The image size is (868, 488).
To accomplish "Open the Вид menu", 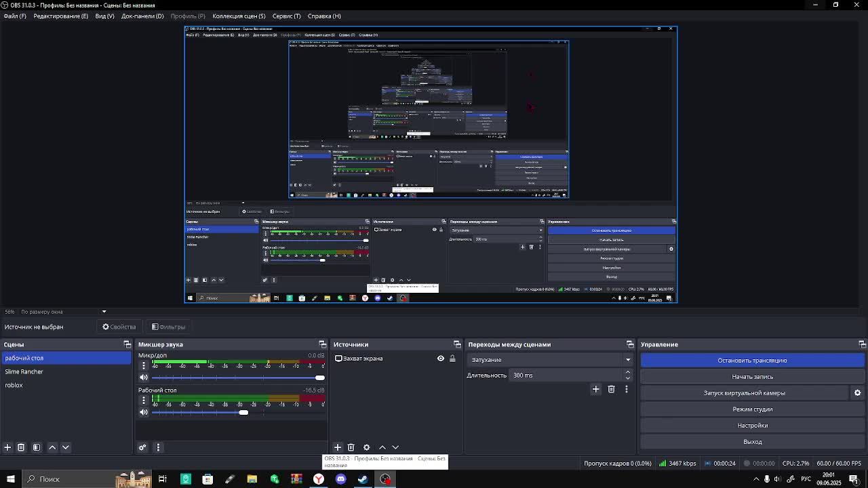I will [104, 16].
